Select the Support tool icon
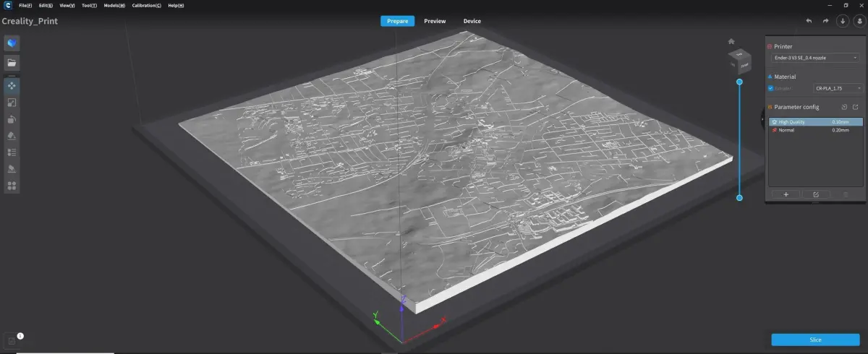 click(x=12, y=169)
